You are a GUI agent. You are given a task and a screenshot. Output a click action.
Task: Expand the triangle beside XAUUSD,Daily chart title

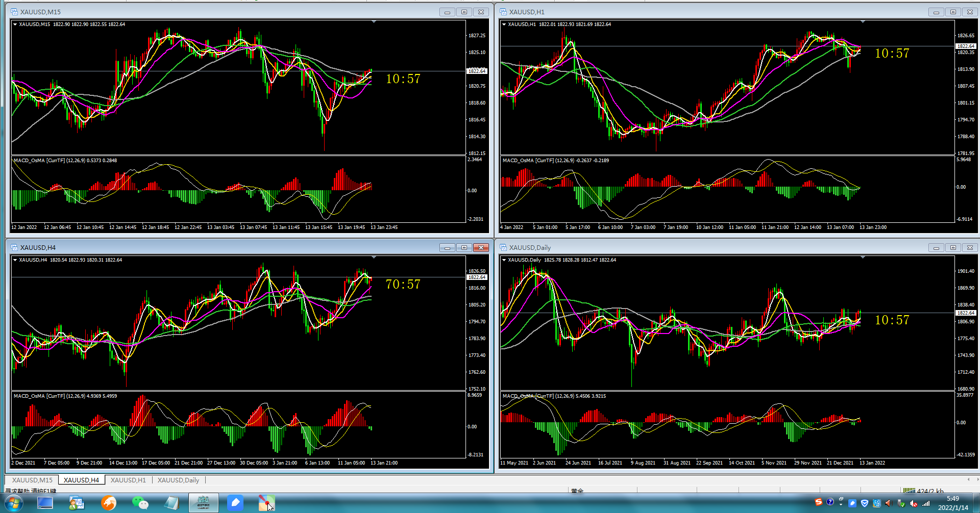504,260
